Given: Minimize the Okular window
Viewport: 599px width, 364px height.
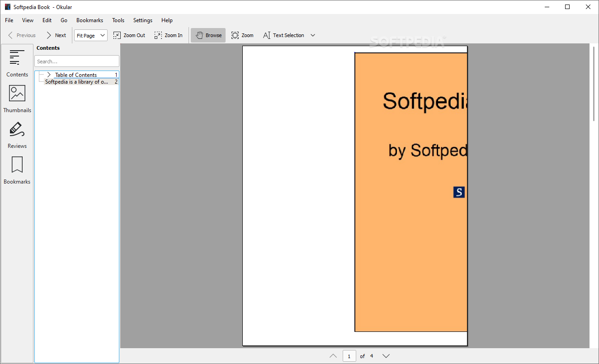Looking at the screenshot, I should pyautogui.click(x=547, y=7).
